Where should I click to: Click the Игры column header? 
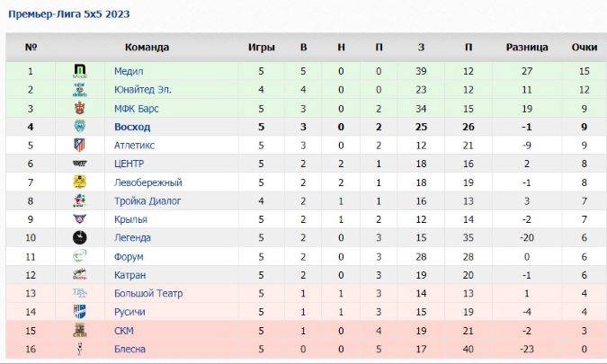tap(262, 48)
